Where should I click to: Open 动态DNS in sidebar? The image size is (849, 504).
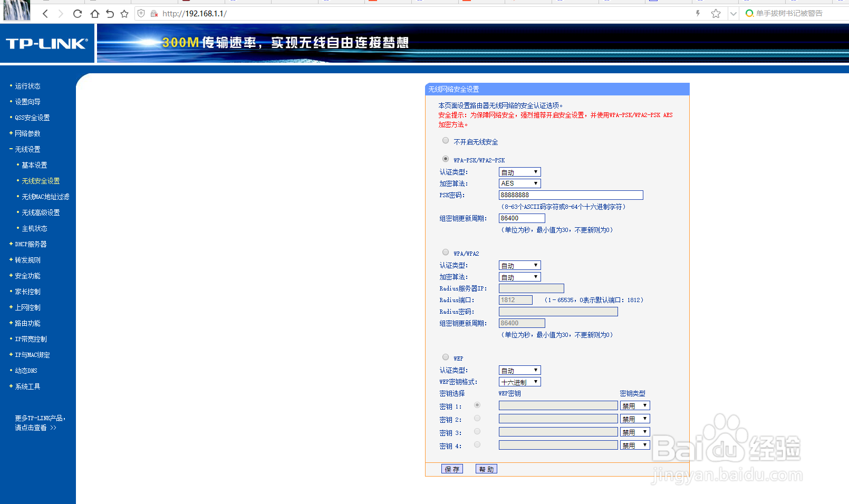[26, 371]
